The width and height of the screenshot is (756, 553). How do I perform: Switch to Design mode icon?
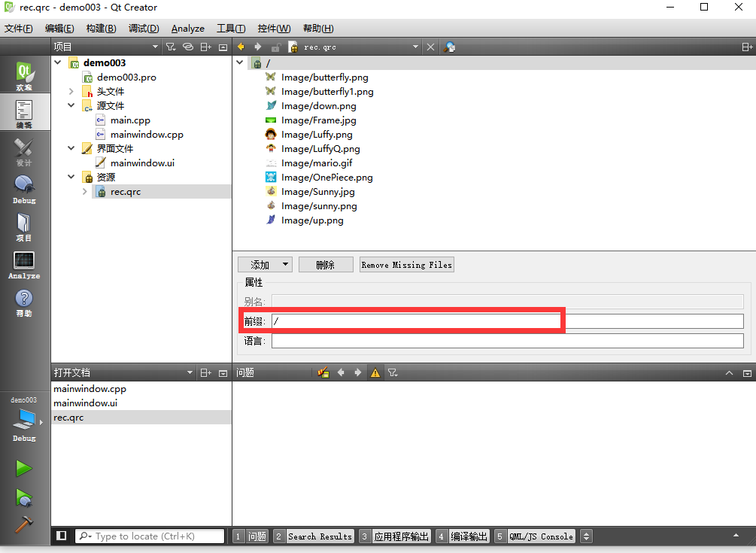click(24, 151)
